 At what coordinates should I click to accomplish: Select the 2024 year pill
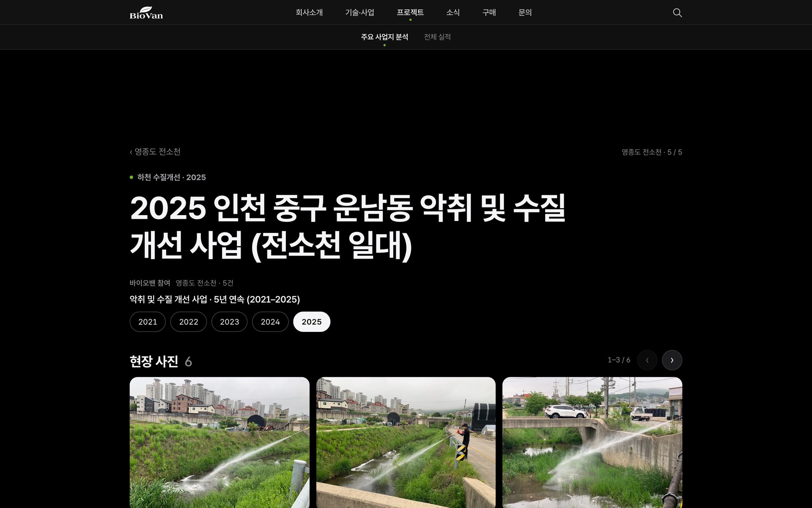[270, 322]
